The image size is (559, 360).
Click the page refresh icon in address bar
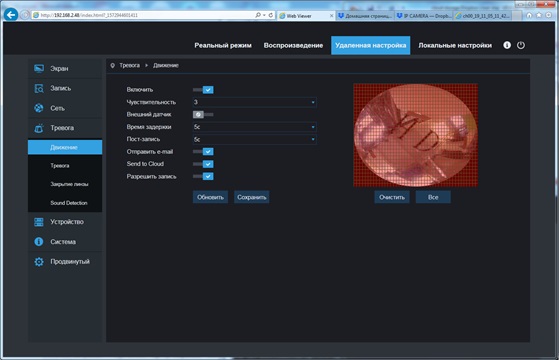click(x=271, y=15)
